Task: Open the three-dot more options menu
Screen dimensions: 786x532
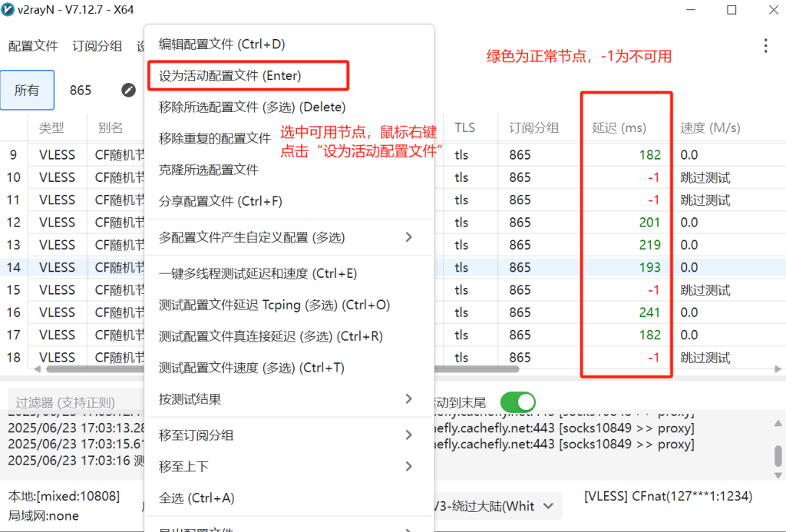Action: tap(765, 45)
